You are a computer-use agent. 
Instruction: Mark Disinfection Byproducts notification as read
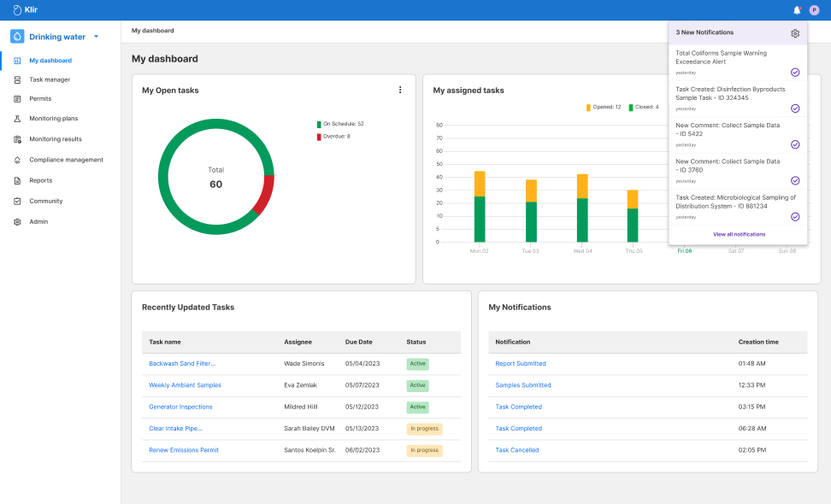(x=795, y=108)
